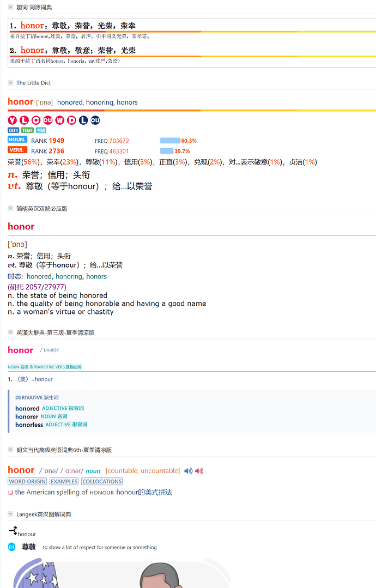The height and width of the screenshot is (588, 376).
Task: Click the navy cls circle icon
Action: [95, 120]
